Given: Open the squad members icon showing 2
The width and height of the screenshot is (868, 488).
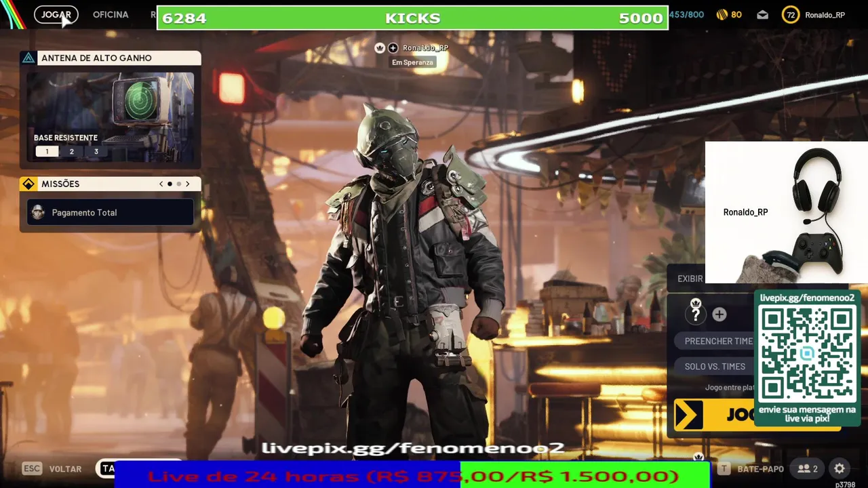Looking at the screenshot, I should pyautogui.click(x=808, y=468).
